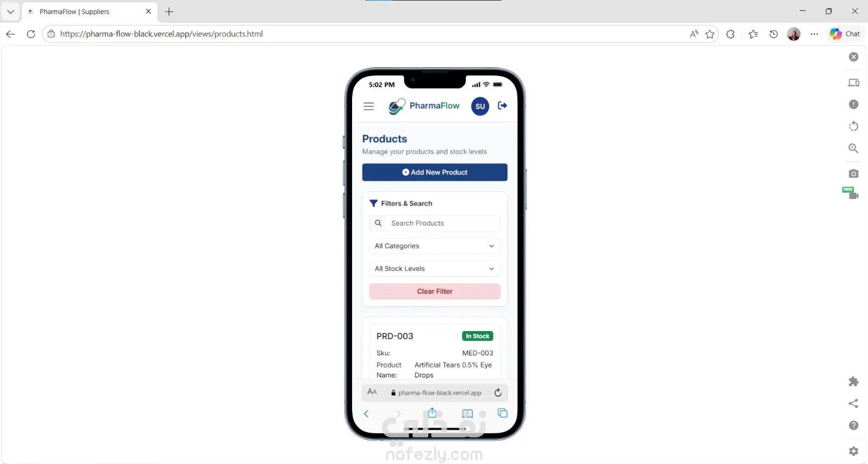Viewport: 868px width, 464px height.
Task: Open the hamburger menu in PharmaFlow
Action: pyautogui.click(x=369, y=106)
